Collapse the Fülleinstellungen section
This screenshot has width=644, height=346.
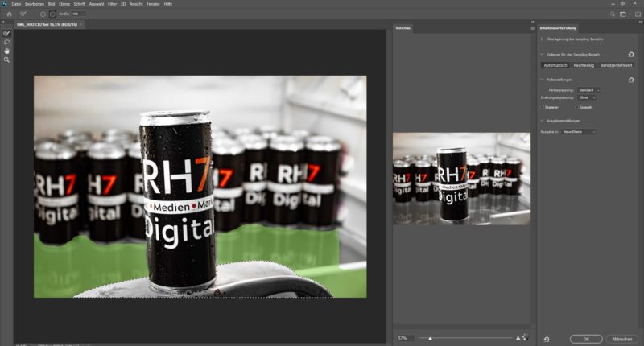542,80
